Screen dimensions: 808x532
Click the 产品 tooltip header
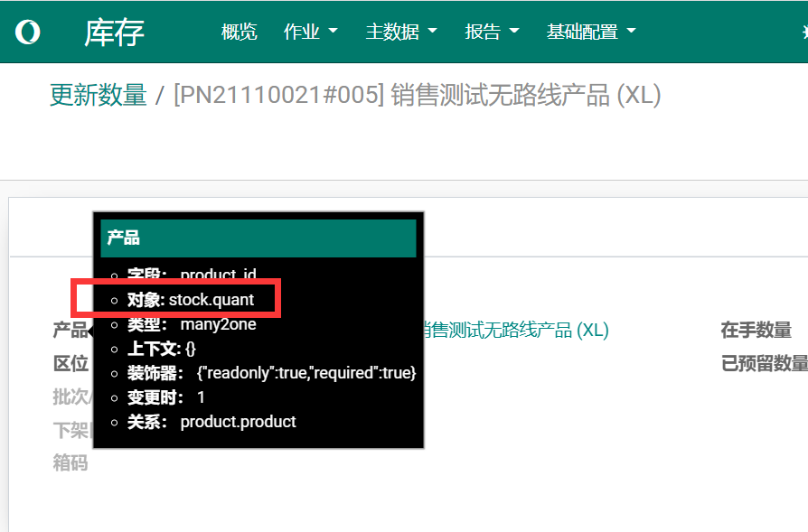[x=258, y=238]
